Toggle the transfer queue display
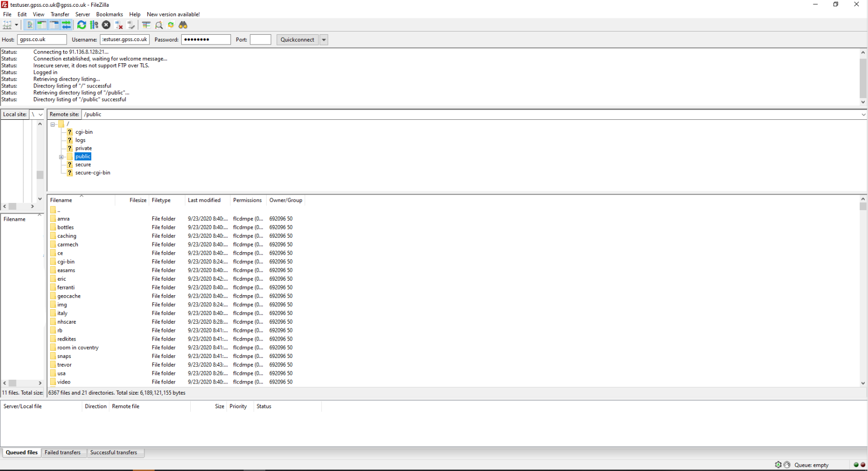This screenshot has height=471, width=868. point(67,25)
